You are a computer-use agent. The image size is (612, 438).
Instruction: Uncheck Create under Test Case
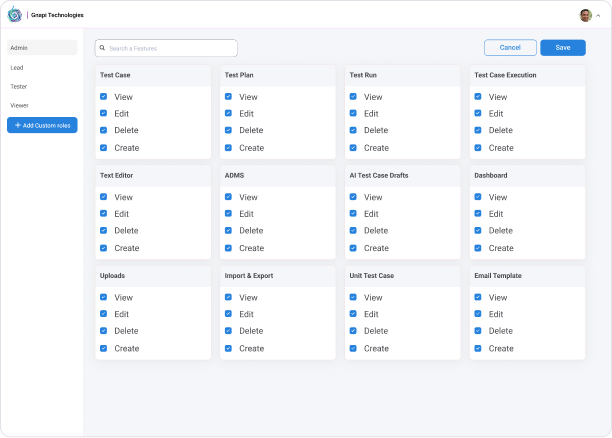[103, 148]
